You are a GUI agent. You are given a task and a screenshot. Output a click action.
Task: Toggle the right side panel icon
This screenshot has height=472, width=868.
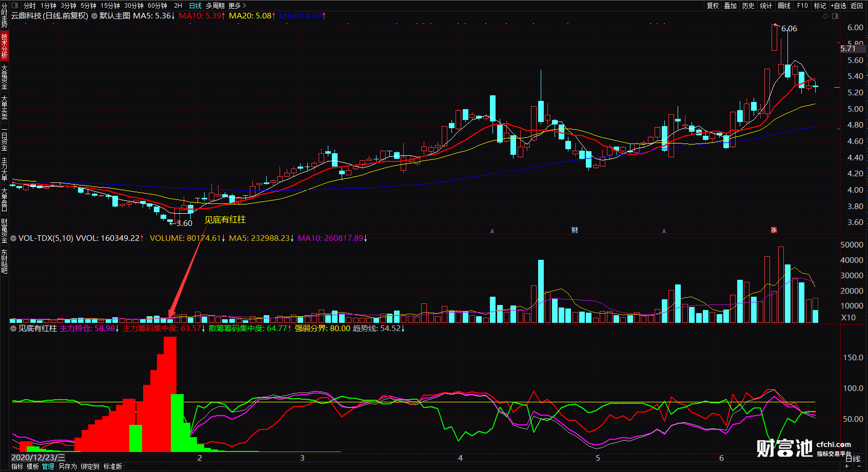pyautogui.click(x=835, y=16)
